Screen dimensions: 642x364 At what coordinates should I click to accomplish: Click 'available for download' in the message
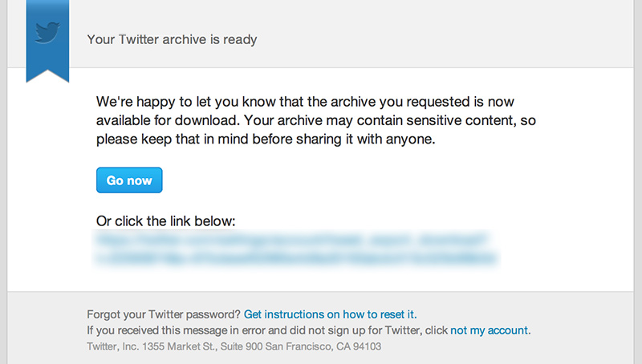tap(166, 121)
